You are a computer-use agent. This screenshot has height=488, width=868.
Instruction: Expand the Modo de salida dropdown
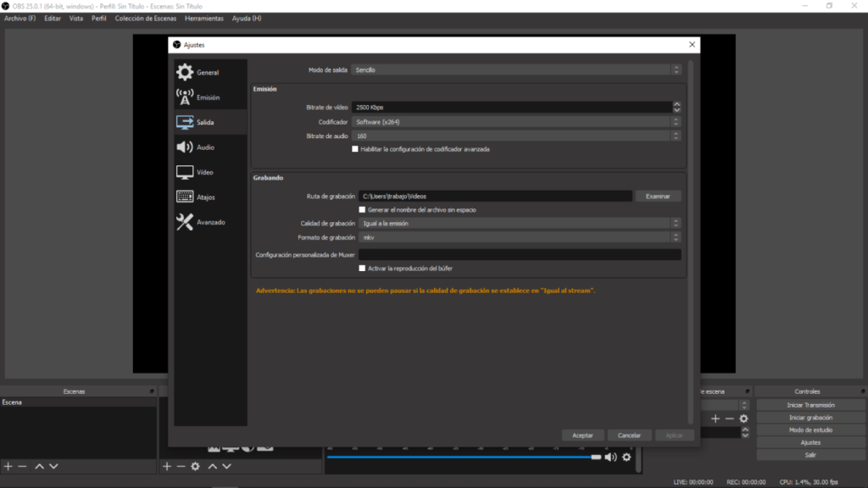(516, 70)
